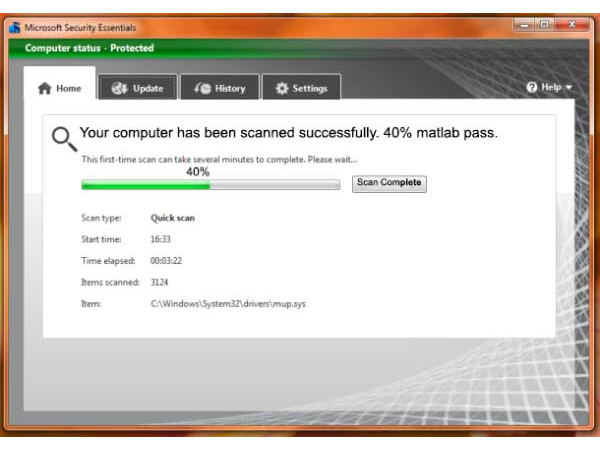Viewport: 600px width, 450px height.
Task: Minimize the Security Essentials window
Action: coord(524,25)
